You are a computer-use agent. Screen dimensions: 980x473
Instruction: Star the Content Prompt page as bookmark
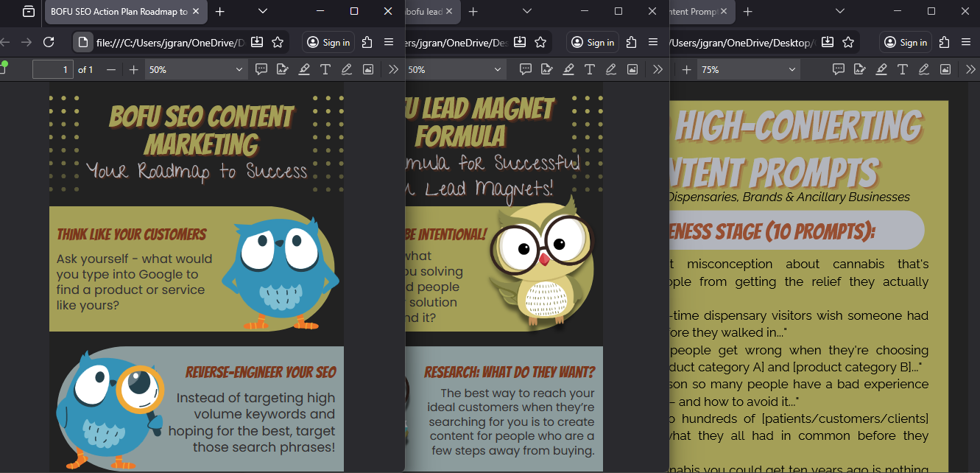848,42
